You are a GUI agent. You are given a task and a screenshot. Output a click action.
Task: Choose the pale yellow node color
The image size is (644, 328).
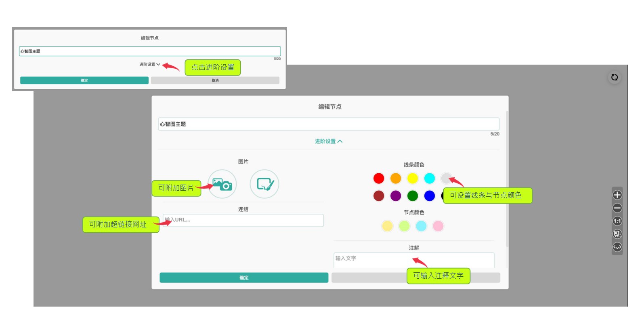point(387,226)
